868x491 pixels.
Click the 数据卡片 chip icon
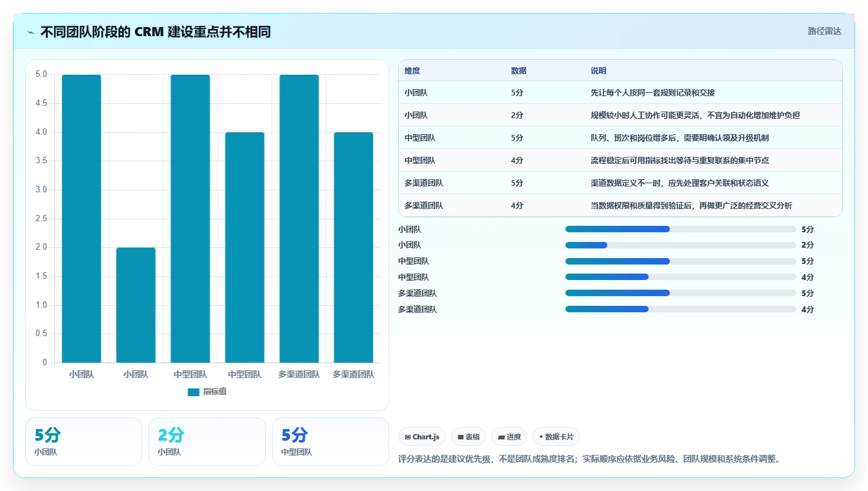[x=541, y=437]
